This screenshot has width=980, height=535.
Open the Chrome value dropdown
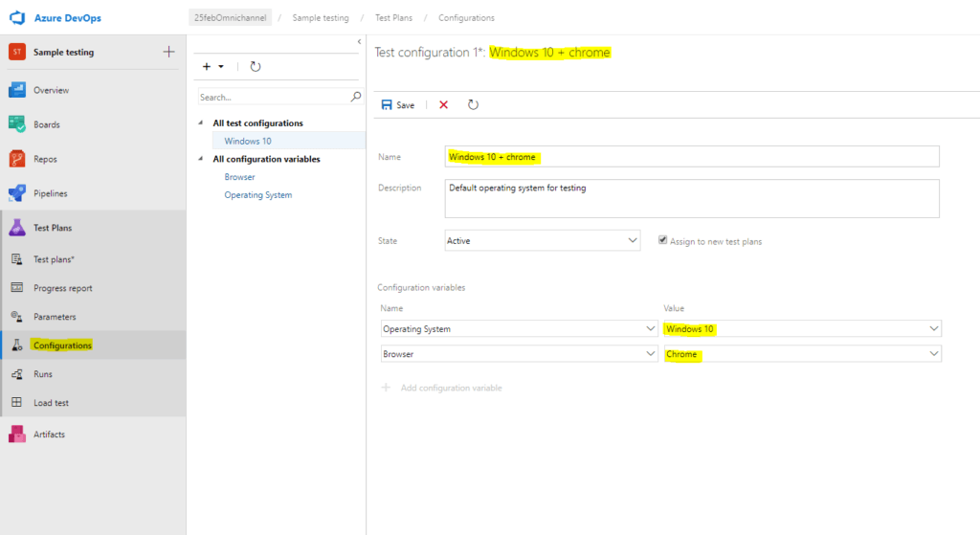(x=803, y=354)
